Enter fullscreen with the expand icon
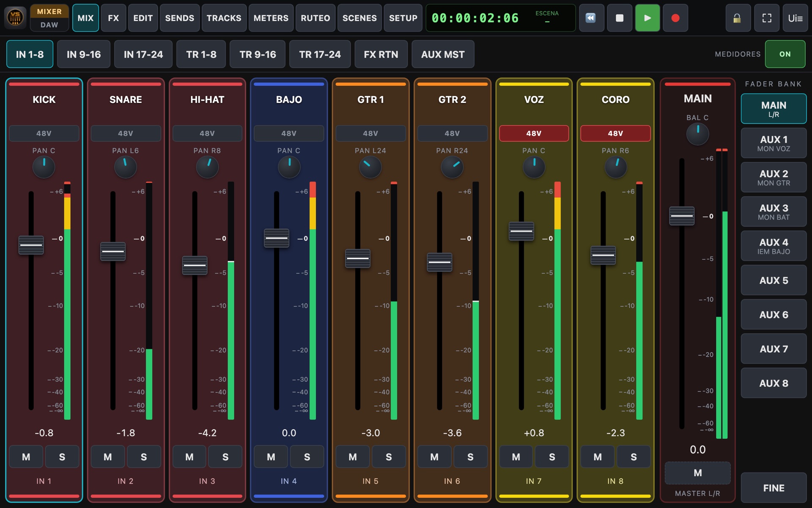Image resolution: width=812 pixels, height=508 pixels. coord(767,18)
